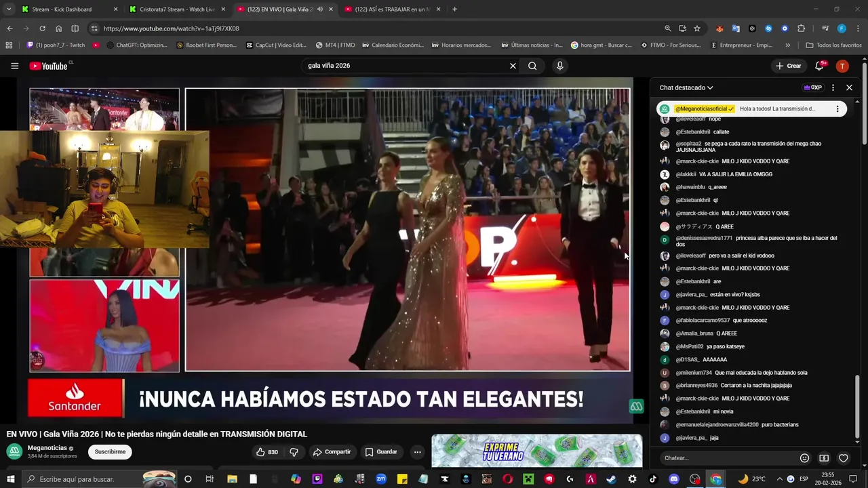
Task: Reload the current page
Action: click(42, 28)
